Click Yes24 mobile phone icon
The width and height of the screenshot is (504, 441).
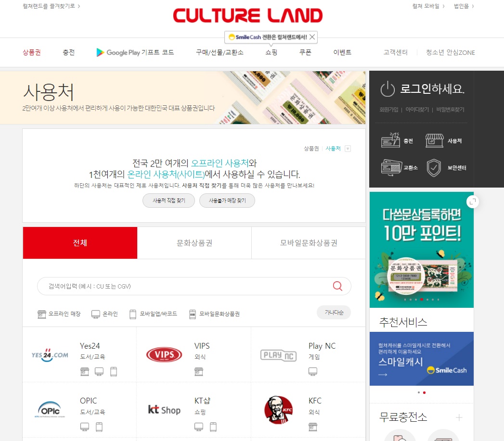pos(114,372)
